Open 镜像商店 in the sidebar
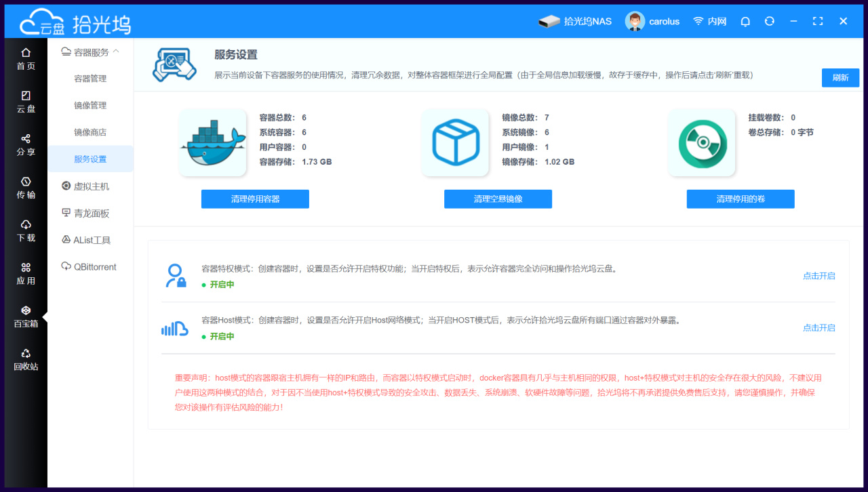 [x=90, y=132]
